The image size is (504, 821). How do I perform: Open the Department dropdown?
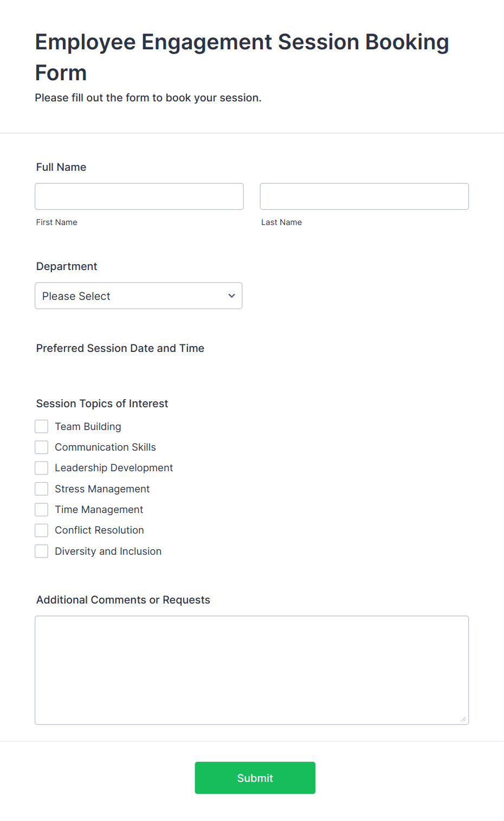(x=139, y=296)
